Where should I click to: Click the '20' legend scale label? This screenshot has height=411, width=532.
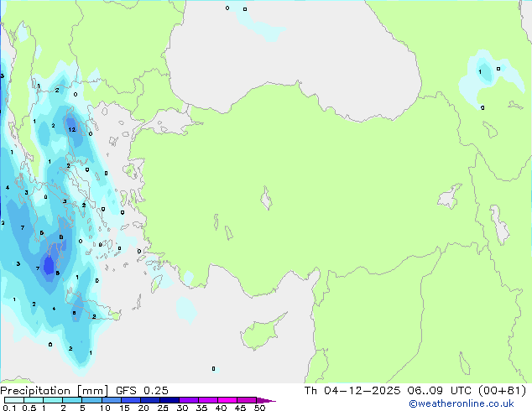pyautogui.click(x=143, y=408)
